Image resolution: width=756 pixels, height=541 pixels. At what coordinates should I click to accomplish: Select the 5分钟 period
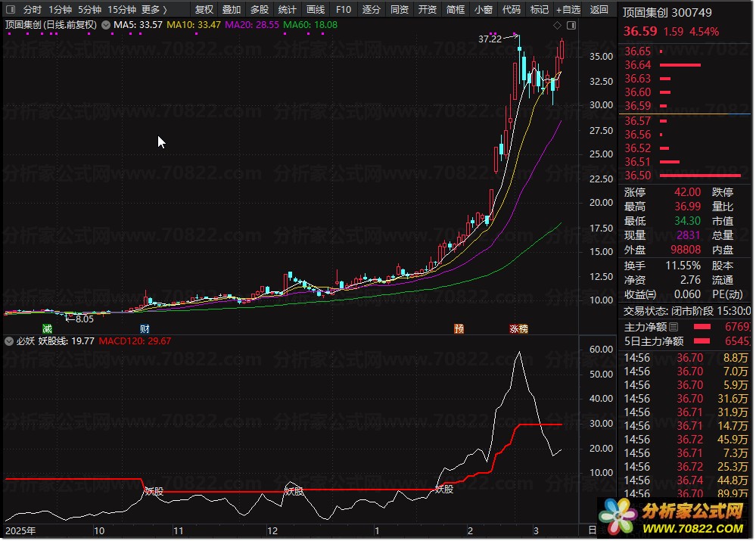[90, 9]
